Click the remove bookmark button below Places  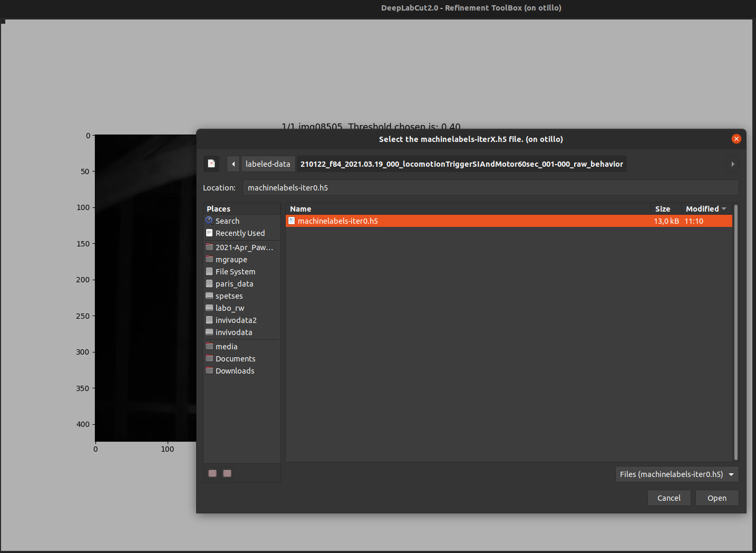coord(227,473)
